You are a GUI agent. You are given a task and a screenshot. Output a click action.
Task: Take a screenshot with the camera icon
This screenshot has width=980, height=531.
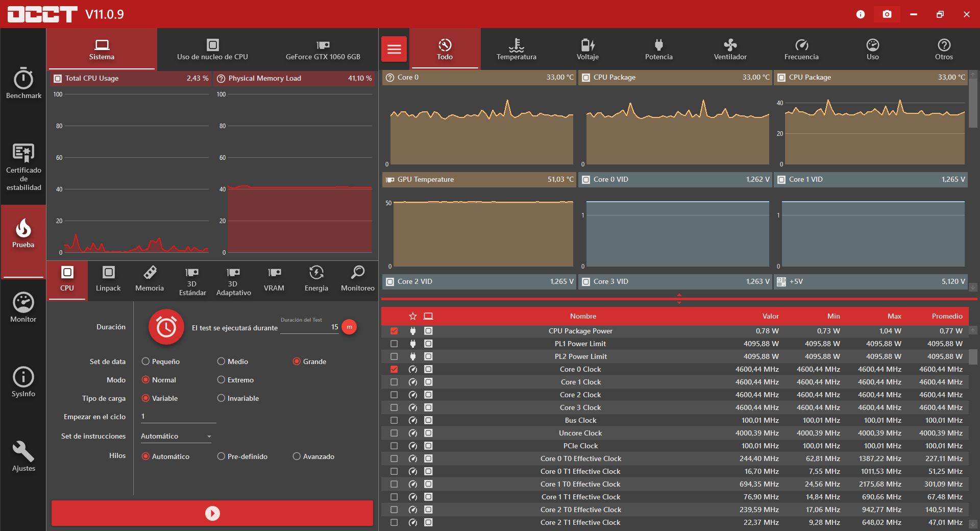pos(887,14)
